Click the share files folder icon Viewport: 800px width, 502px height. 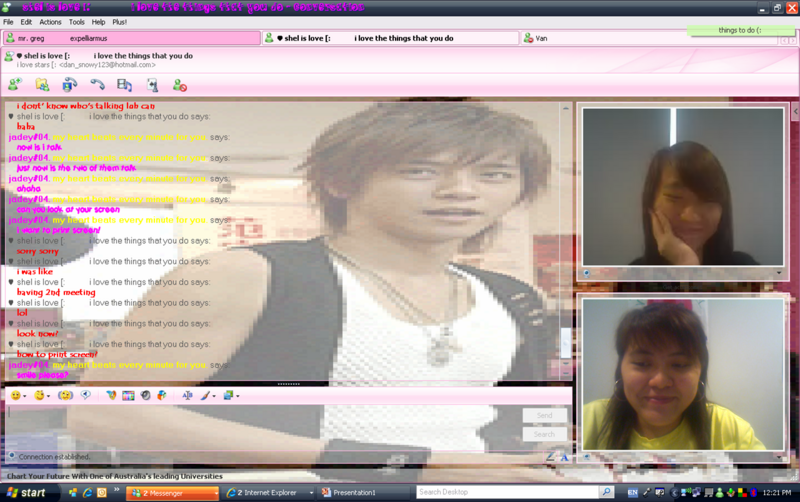42,86
